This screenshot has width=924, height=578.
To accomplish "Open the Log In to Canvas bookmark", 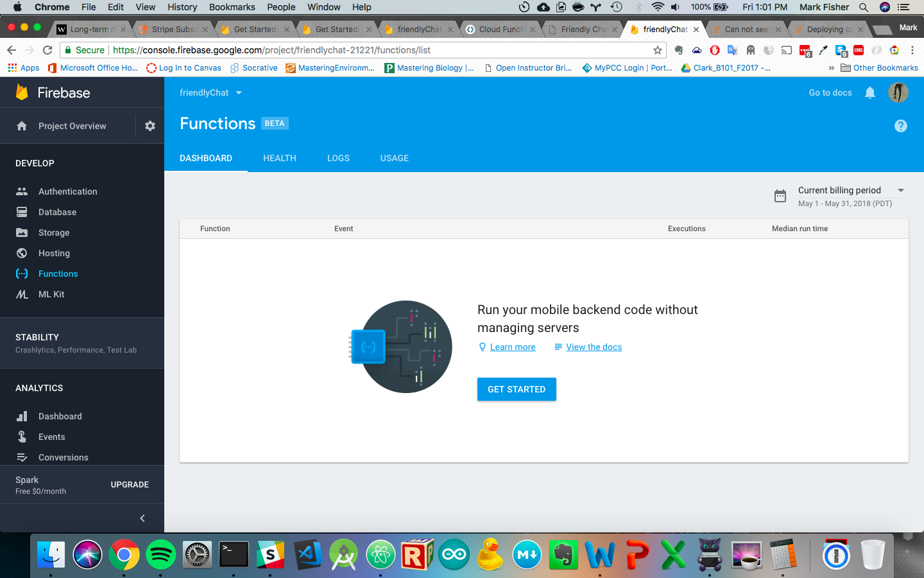I will [184, 67].
